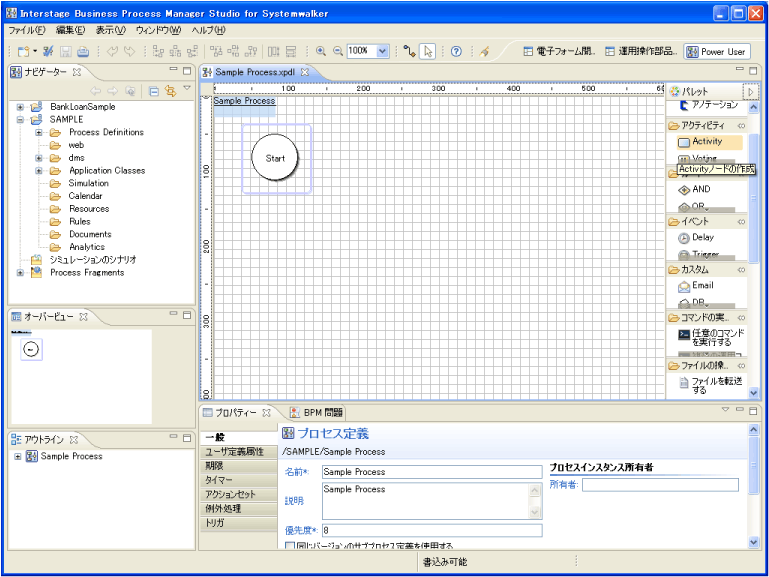Toggle pin on the ファイルの操 palette drawer
The height and width of the screenshot is (577, 769).
point(741,366)
